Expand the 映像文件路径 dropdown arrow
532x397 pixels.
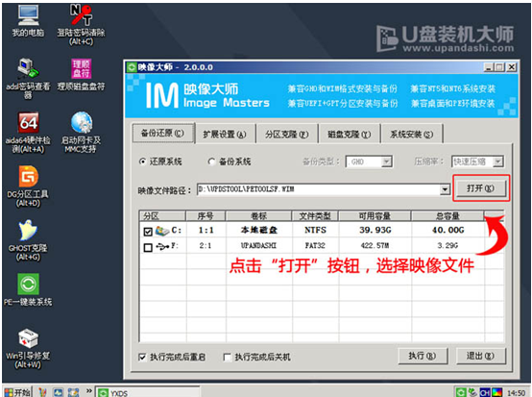445,189
